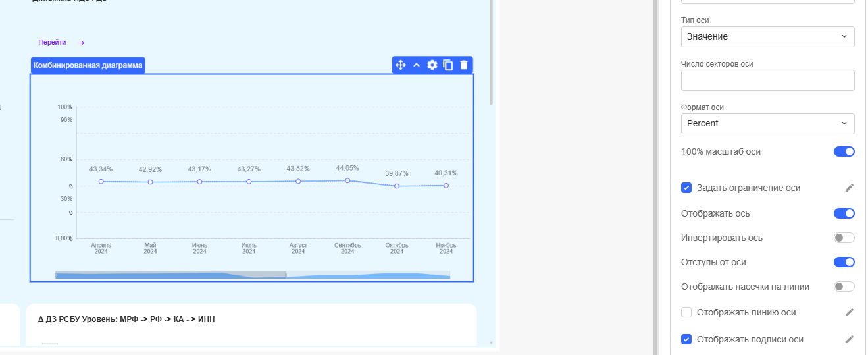Open the 'Формат оси' Percent dropdown

(767, 124)
